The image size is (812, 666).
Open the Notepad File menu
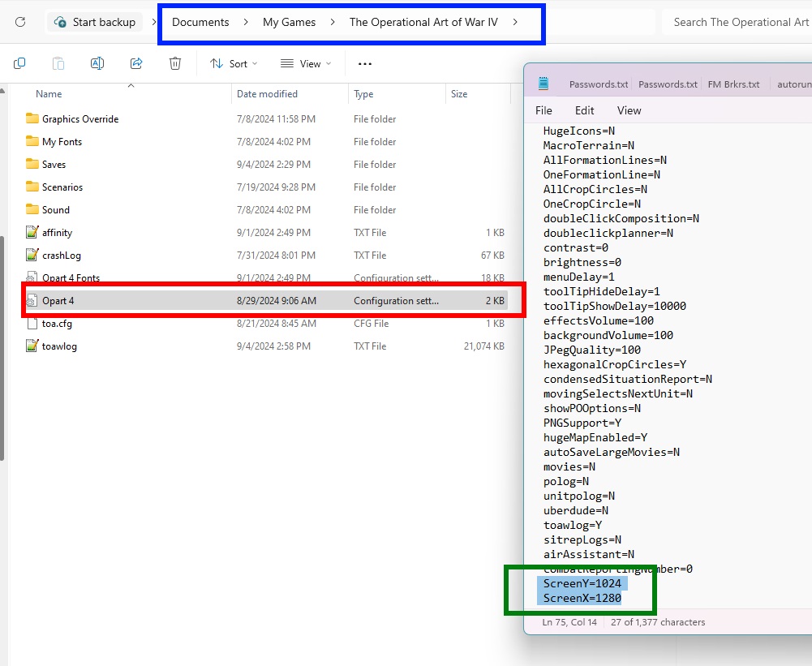pyautogui.click(x=543, y=110)
